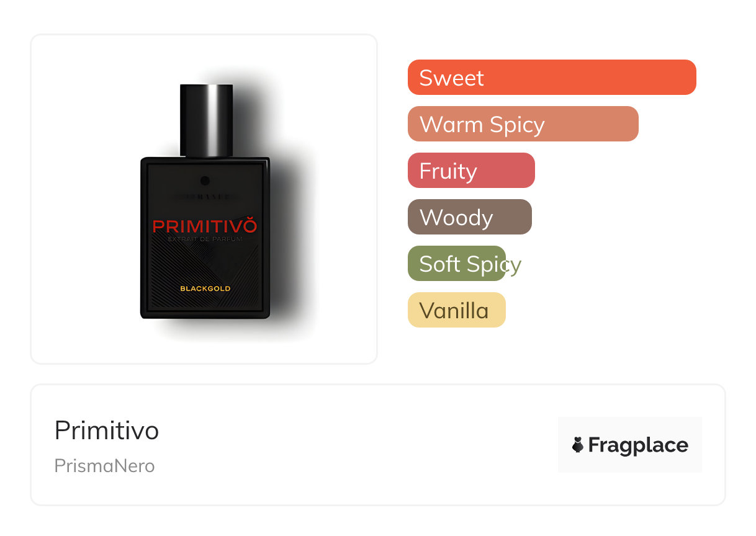Viewport: 756px width, 536px height.
Task: Click the round emblem dot on bottle
Action: pyautogui.click(x=205, y=181)
